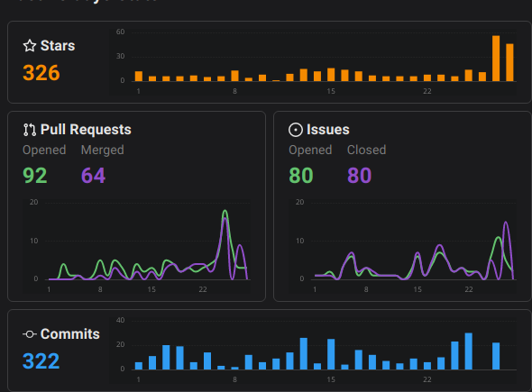532x392 pixels.
Task: Click the last orange bar in Stars chart
Action: (x=509, y=62)
